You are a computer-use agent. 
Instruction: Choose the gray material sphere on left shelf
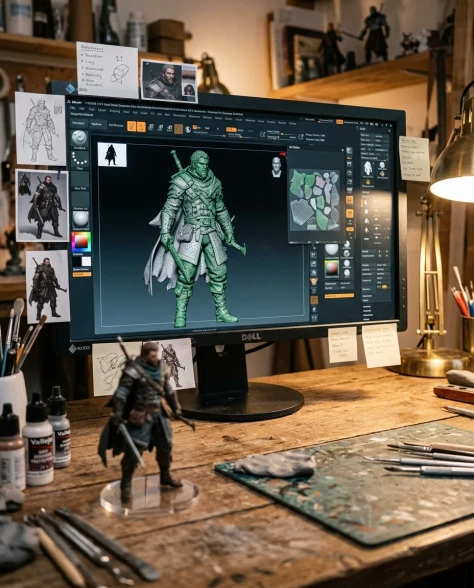[x=81, y=219]
